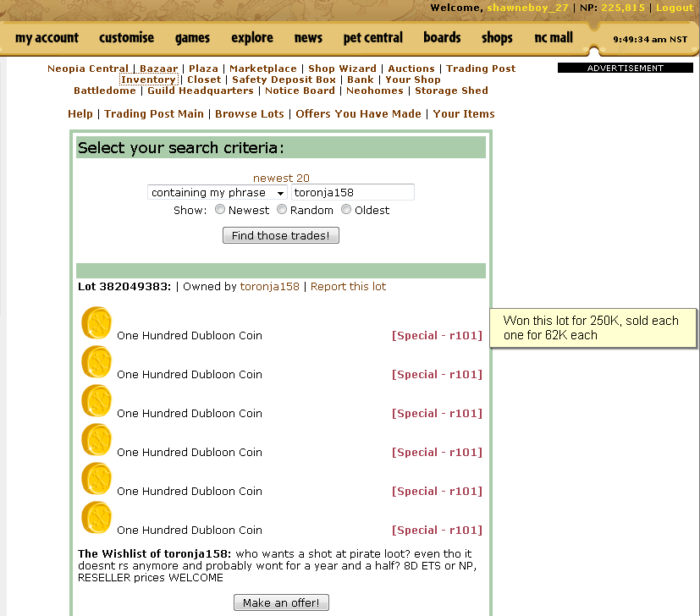
Task: Click the third One Hundred Dubloon Coin image
Action: pyautogui.click(x=96, y=400)
